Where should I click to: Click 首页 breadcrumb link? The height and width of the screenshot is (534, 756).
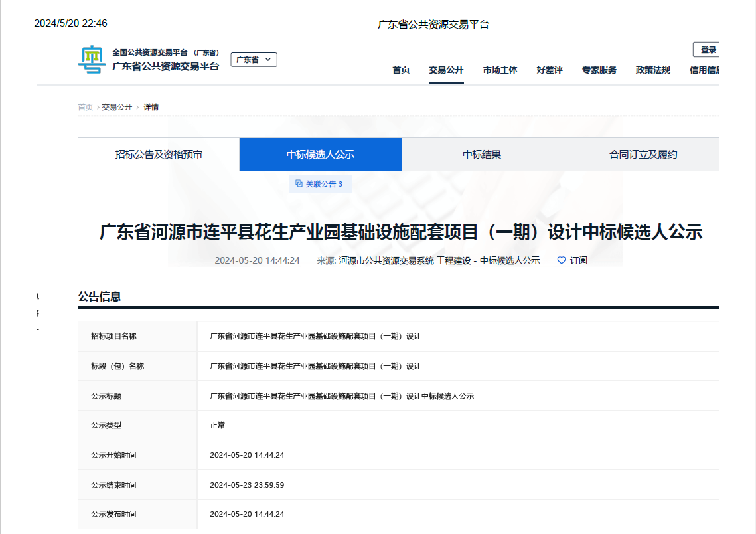point(86,107)
